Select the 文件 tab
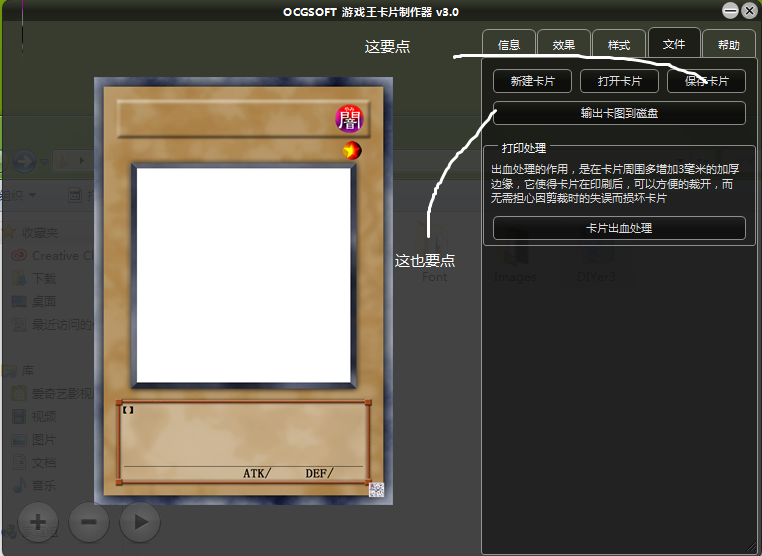This screenshot has width=762, height=556. (x=674, y=44)
